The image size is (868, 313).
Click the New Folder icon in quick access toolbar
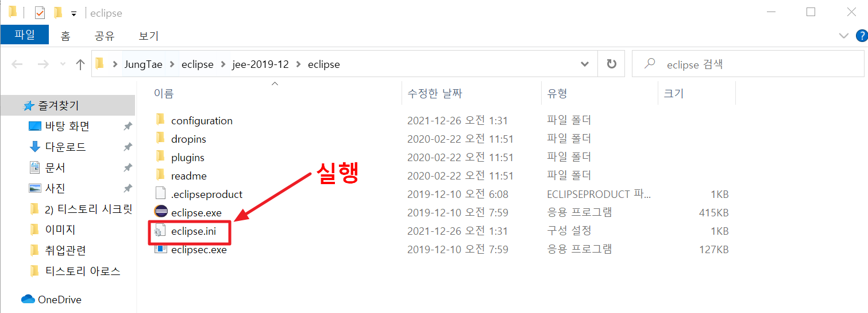(58, 13)
